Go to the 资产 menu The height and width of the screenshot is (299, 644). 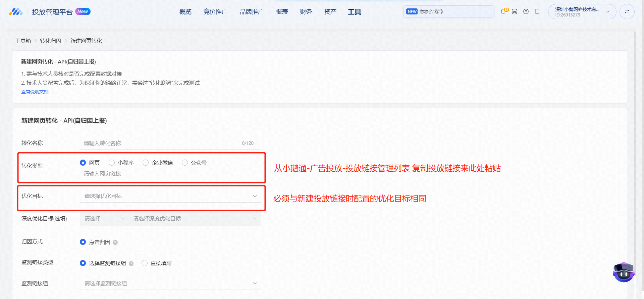click(330, 12)
